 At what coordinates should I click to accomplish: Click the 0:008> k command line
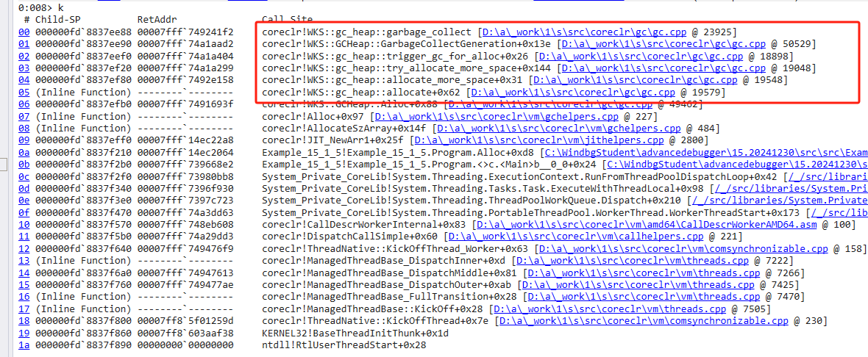(40, 9)
